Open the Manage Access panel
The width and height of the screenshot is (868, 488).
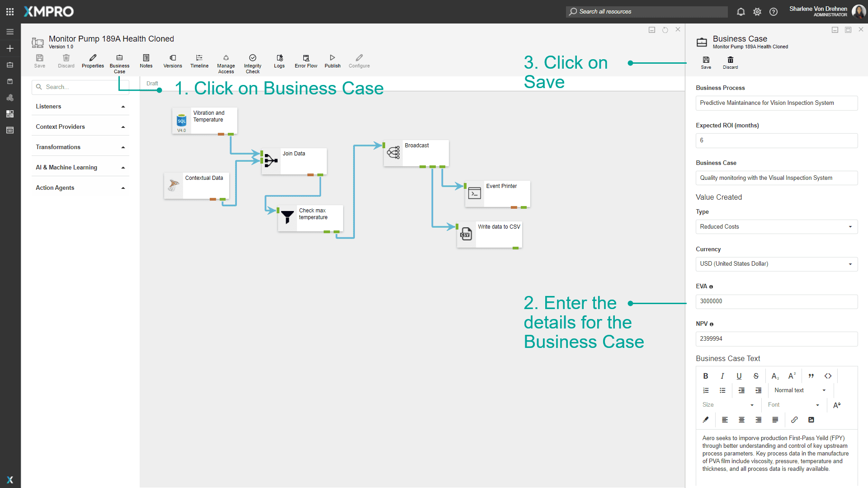pyautogui.click(x=226, y=62)
